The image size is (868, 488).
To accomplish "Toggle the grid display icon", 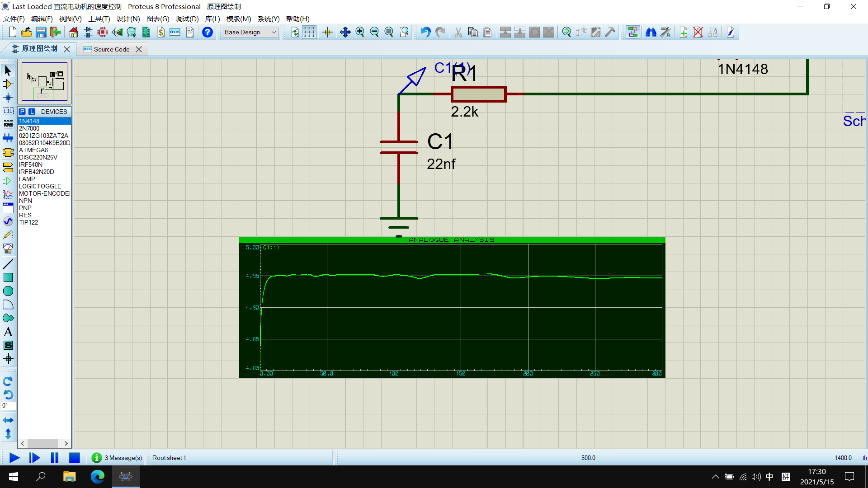I will 309,32.
